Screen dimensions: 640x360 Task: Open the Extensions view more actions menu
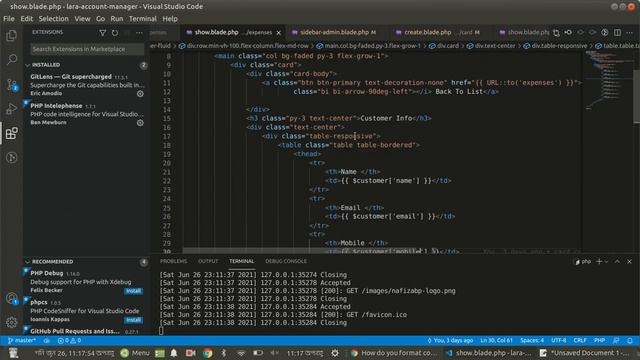pos(140,32)
